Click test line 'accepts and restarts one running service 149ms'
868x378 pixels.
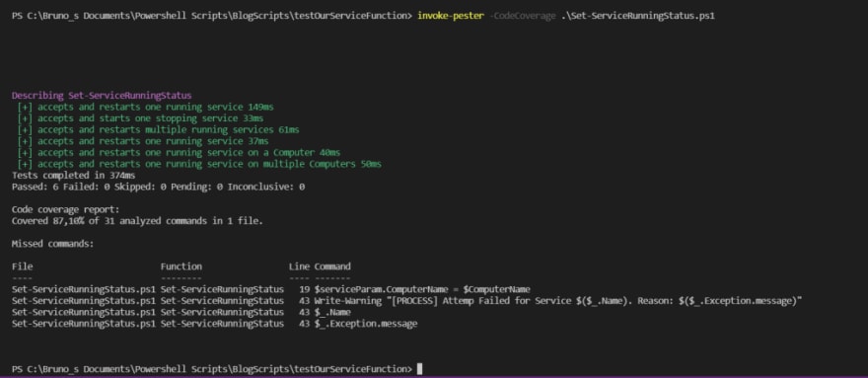[146, 107]
